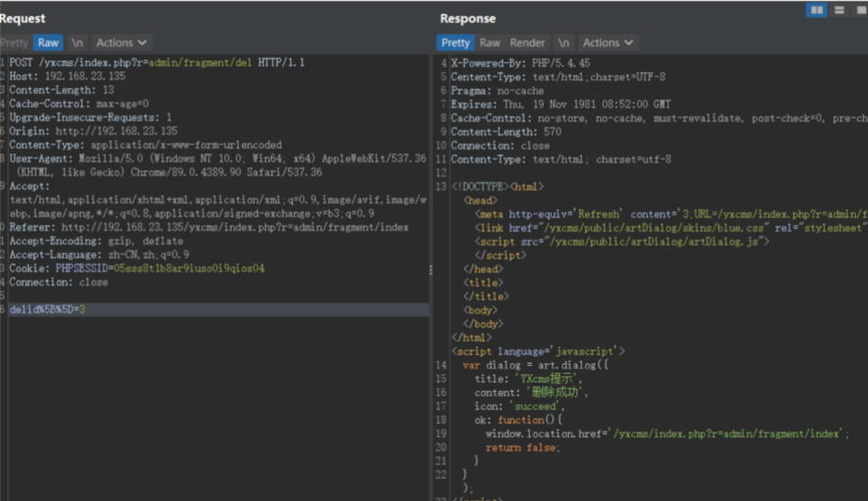Click the ok: function(){ line

pyautogui.click(x=518, y=420)
